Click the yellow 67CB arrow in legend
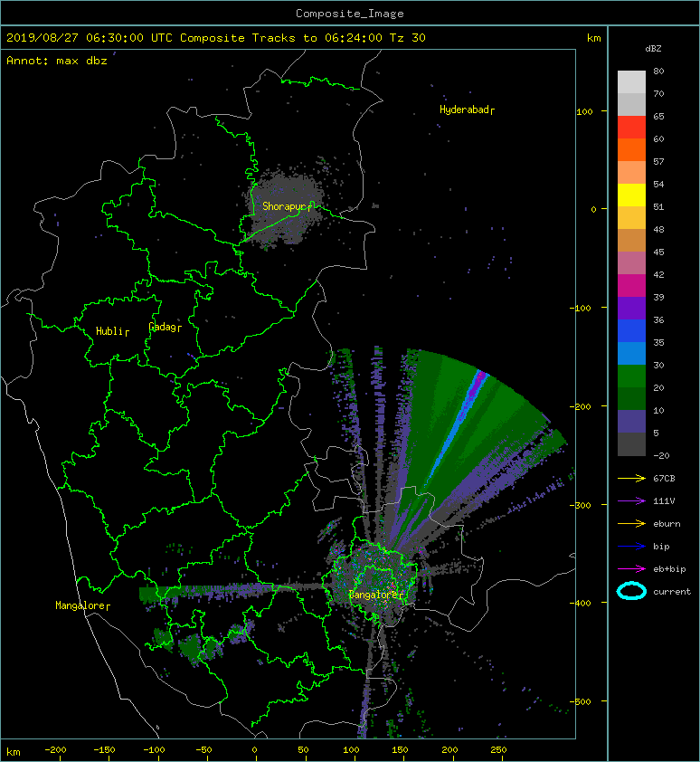The image size is (700, 762). [x=631, y=478]
